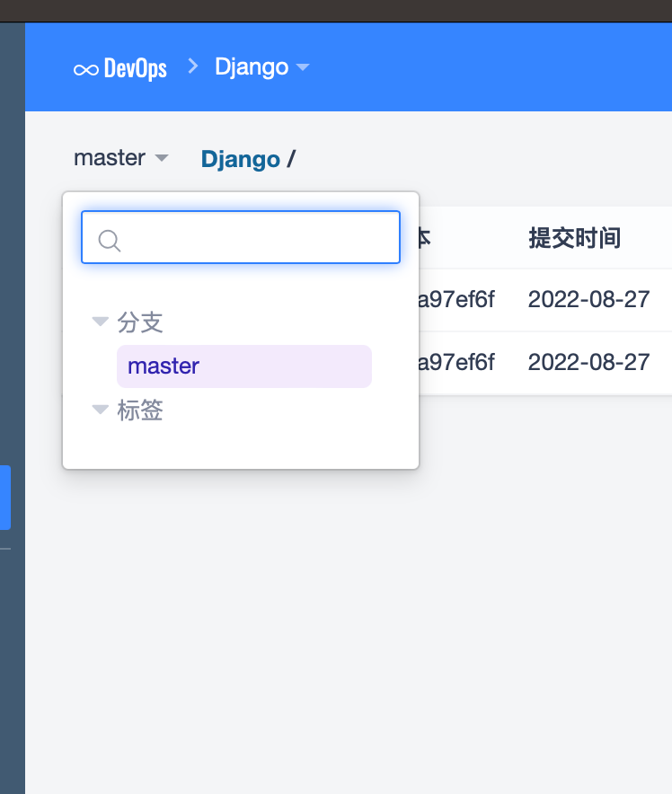Click the magnifier search icon

pyautogui.click(x=110, y=240)
